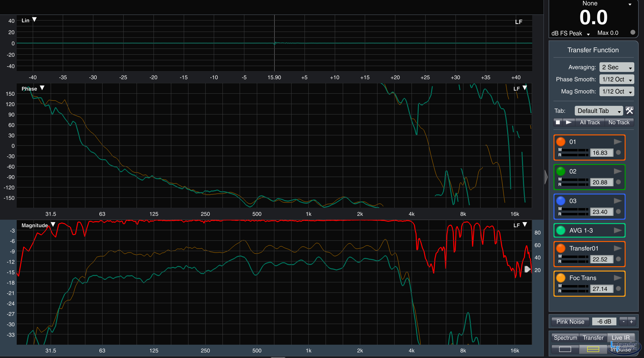644x358 pixels.
Task: Collapse the right panel using side arrow
Action: click(546, 177)
